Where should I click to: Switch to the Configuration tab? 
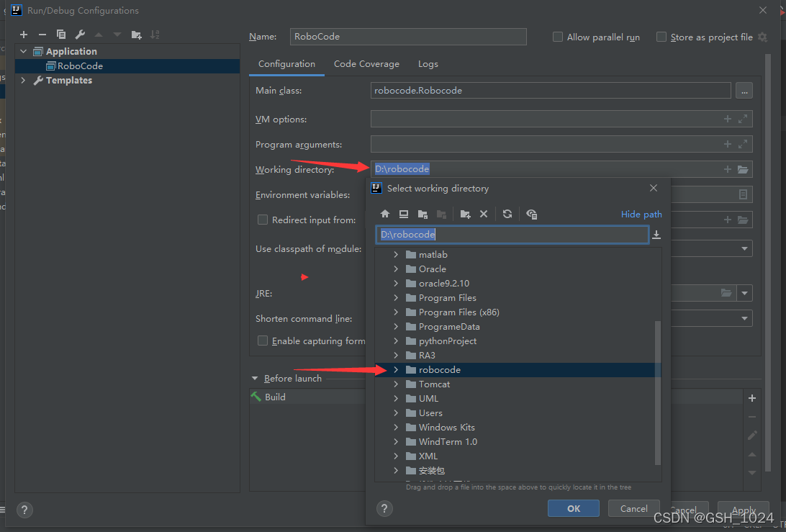[x=286, y=64]
